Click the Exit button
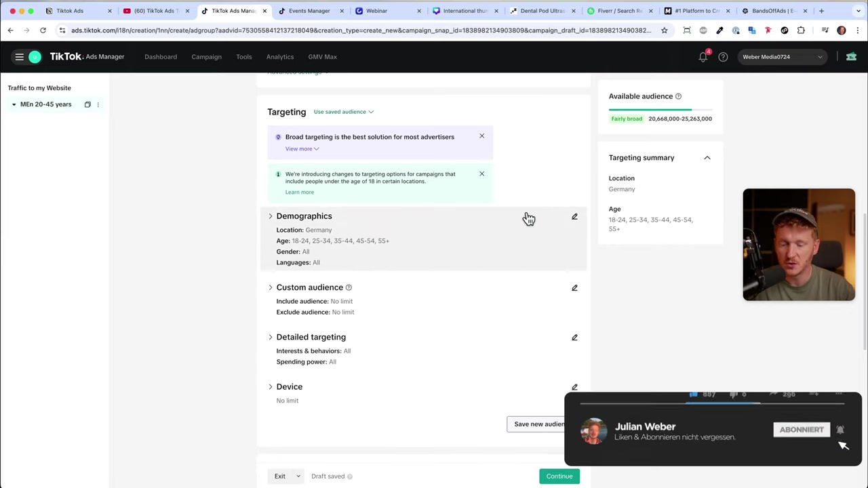Viewport: 868px width, 488px height. 280,476
